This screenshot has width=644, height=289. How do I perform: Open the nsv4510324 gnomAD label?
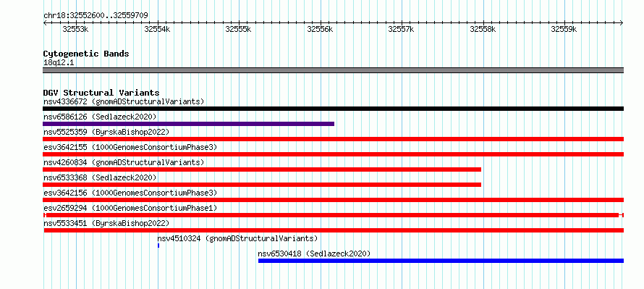237,238
